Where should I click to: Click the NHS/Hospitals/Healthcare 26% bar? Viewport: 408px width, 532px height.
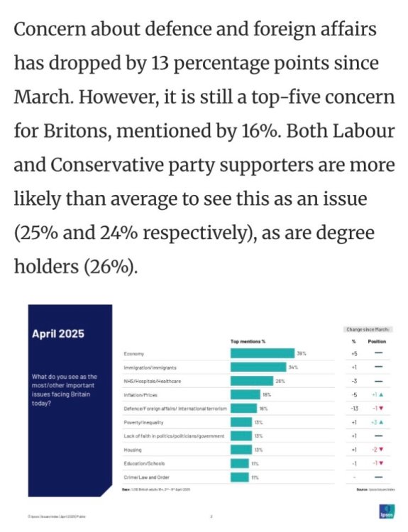pos(252,381)
